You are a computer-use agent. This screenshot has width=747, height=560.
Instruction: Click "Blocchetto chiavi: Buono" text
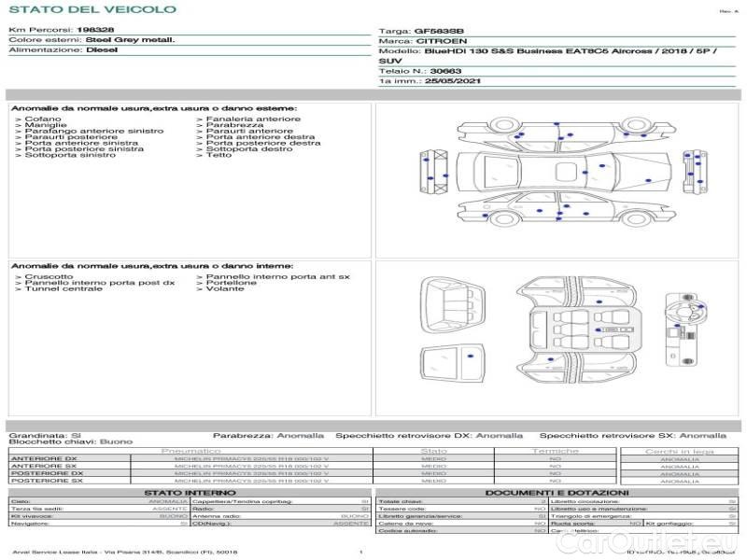click(71, 441)
